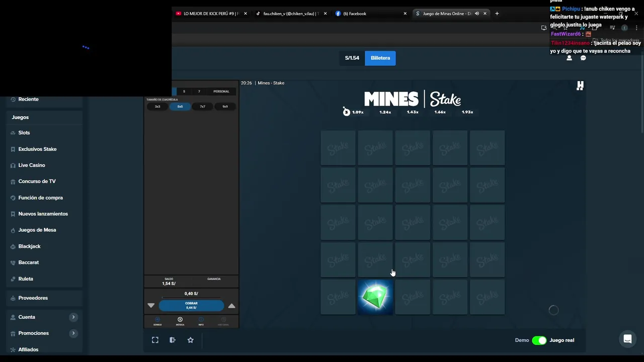Decrease bet with the down arrow
The width and height of the screenshot is (644, 362).
(151, 306)
